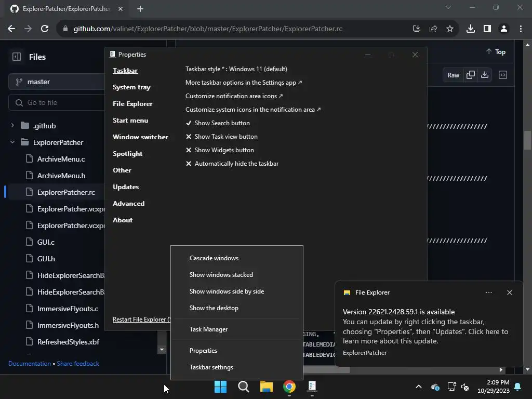Show hidden icons tray chevron

pos(419,387)
